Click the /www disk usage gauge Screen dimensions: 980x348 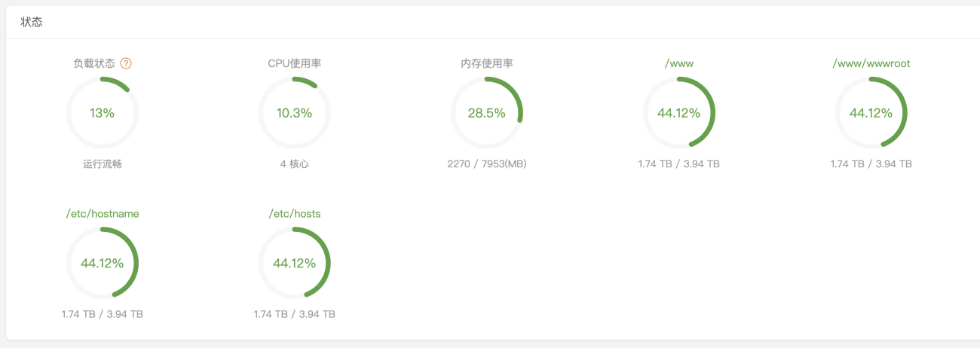click(679, 113)
